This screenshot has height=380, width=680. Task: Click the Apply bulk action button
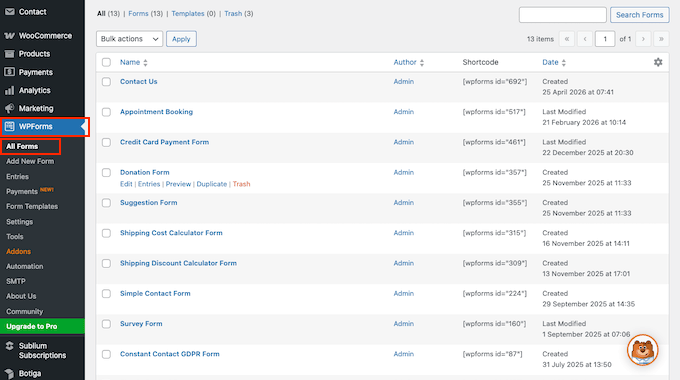tap(181, 39)
